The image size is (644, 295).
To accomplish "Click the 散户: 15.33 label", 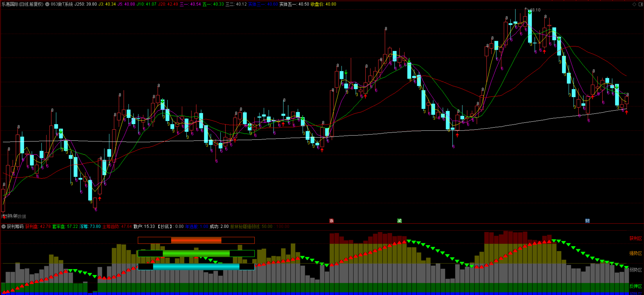I will tap(144, 227).
